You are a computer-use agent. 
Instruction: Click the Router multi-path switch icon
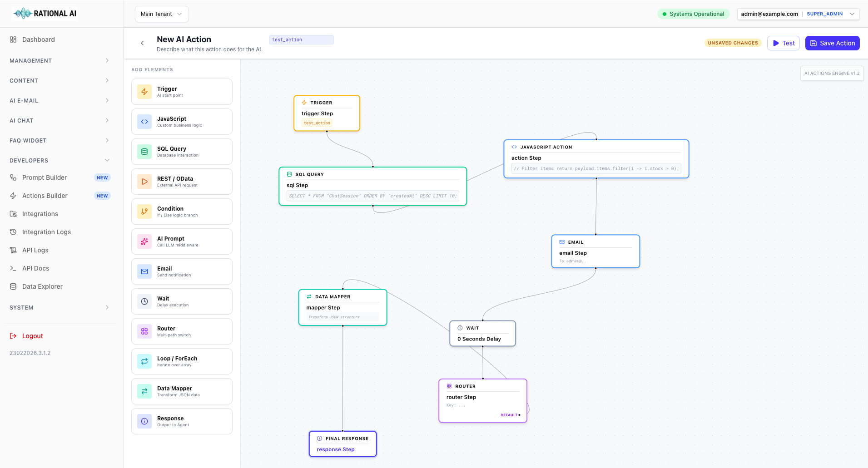[144, 331]
